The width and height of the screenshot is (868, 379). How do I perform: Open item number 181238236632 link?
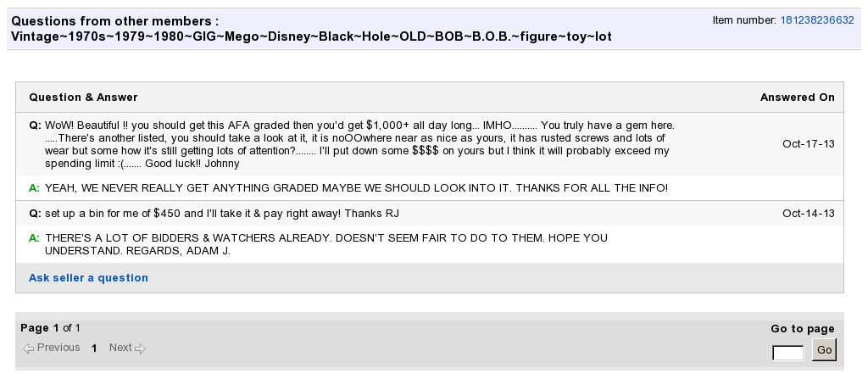(816, 20)
